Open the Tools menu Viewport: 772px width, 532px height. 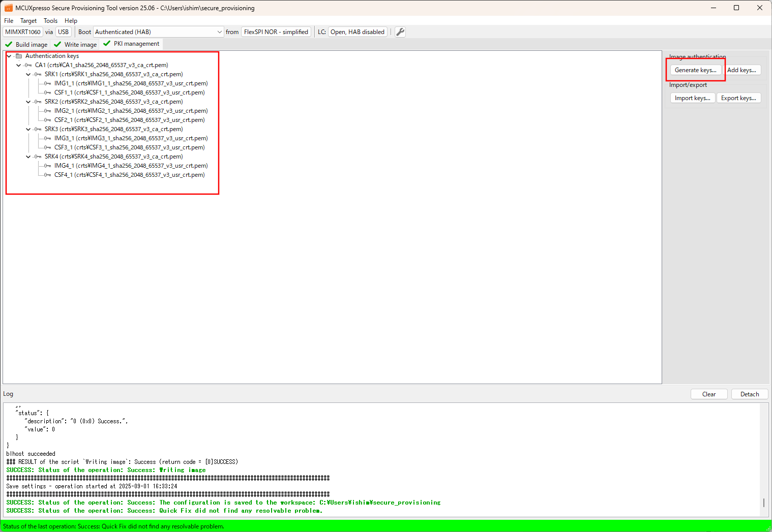50,21
